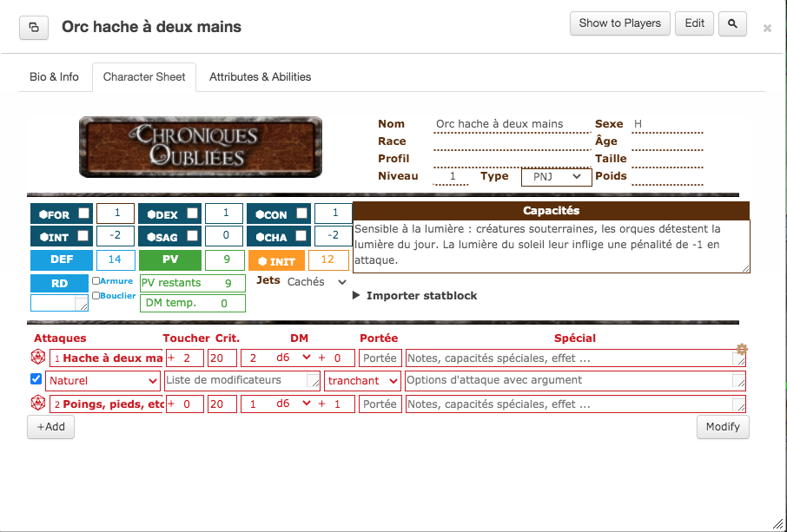Roll the orange INIT initiative button
Image resolution: width=787 pixels, height=532 pixels.
click(x=276, y=260)
